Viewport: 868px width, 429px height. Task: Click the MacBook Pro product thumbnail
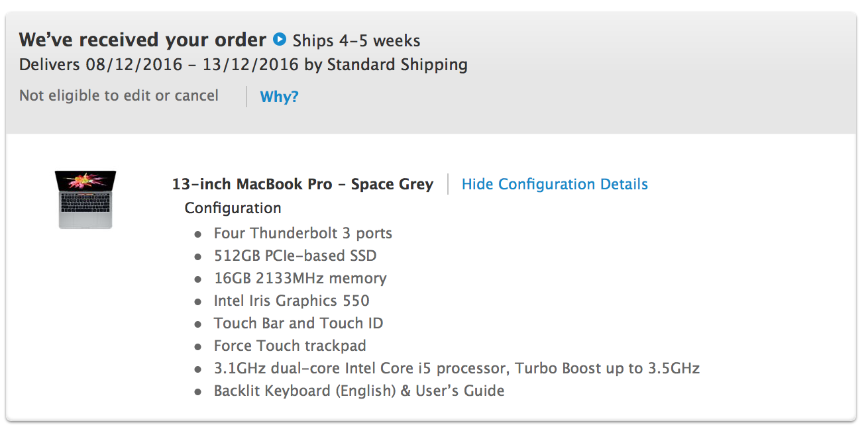[85, 200]
